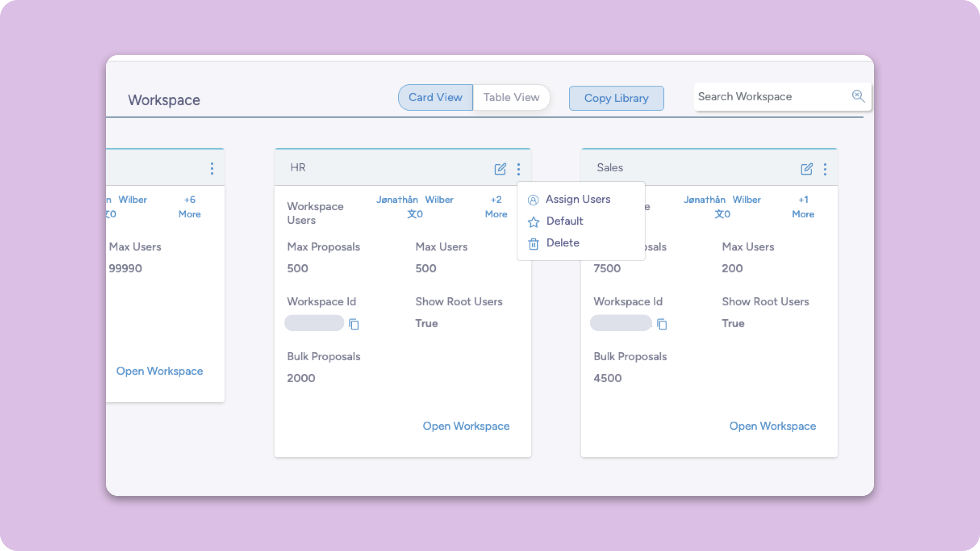Choose Delete in the context menu

point(563,243)
